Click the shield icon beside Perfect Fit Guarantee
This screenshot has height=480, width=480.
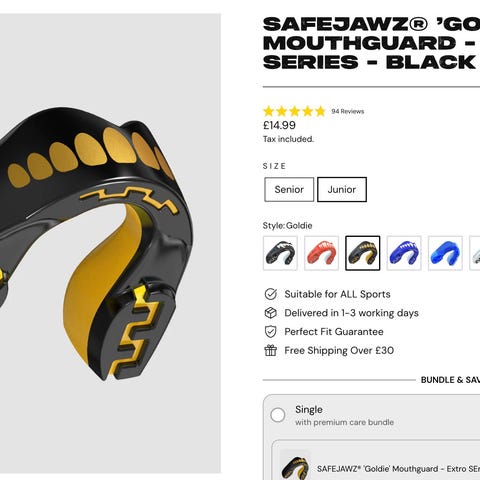[271, 332]
